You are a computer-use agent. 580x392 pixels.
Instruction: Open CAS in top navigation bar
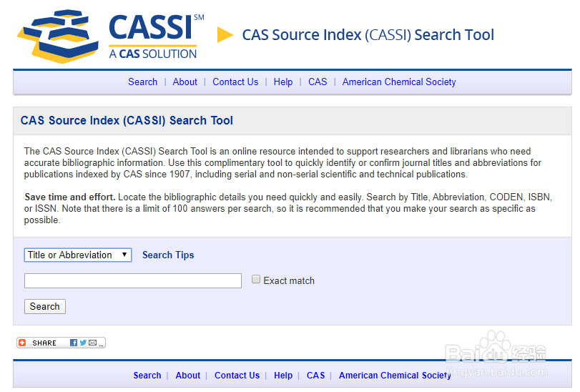click(318, 82)
